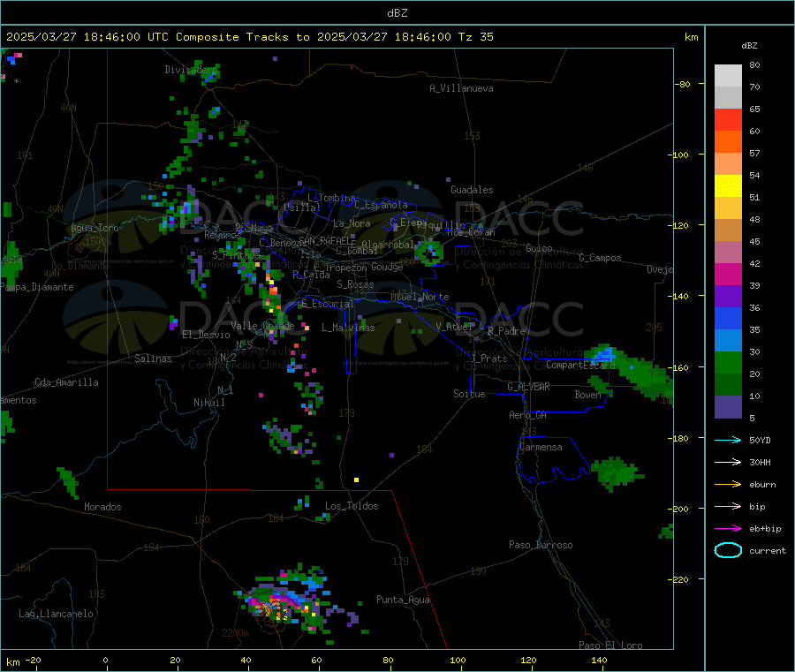Click the cyan 'current' ellipse legend icon
The width and height of the screenshot is (795, 672).
[x=728, y=550]
